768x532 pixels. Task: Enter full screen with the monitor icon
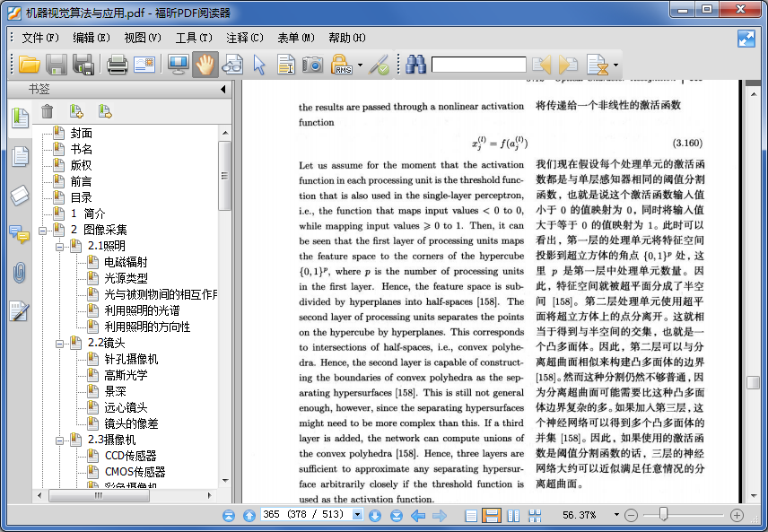coord(178,65)
